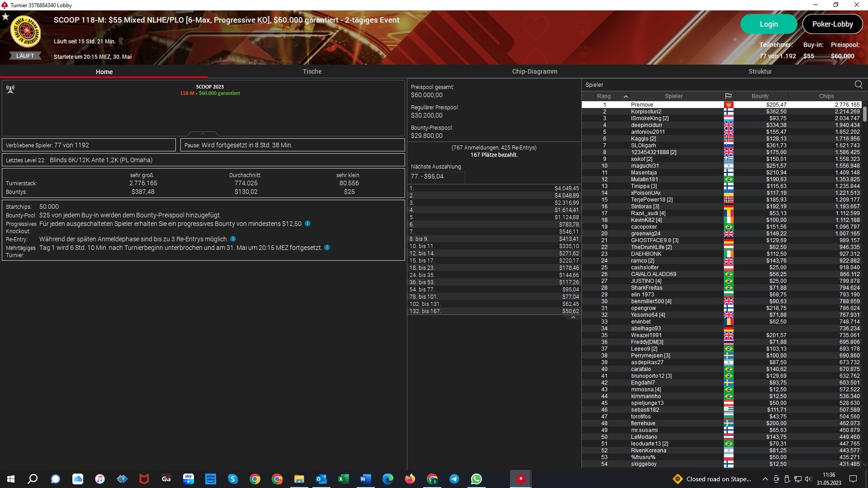The image size is (868, 488).
Task: Click PokerStars icon in taskbar
Action: [520, 479]
